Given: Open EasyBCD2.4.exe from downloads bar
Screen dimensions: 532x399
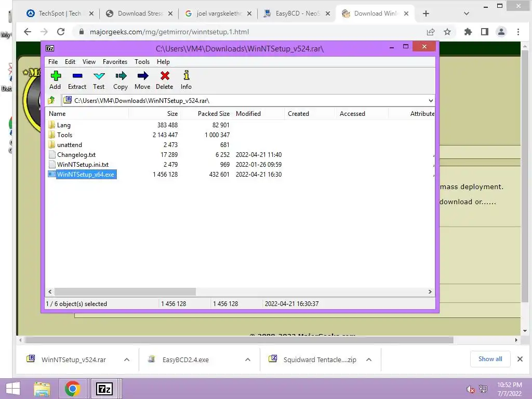Looking at the screenshot, I should pos(185,360).
